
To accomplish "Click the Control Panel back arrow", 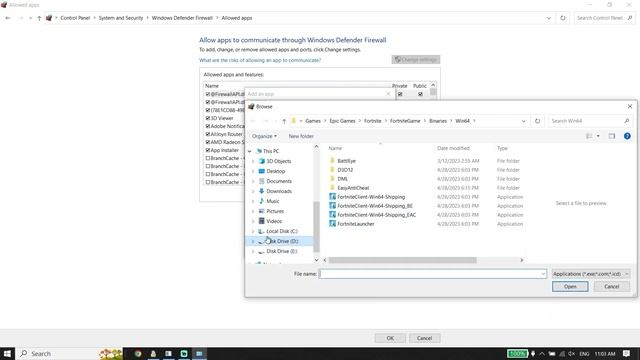I will coord(8,18).
